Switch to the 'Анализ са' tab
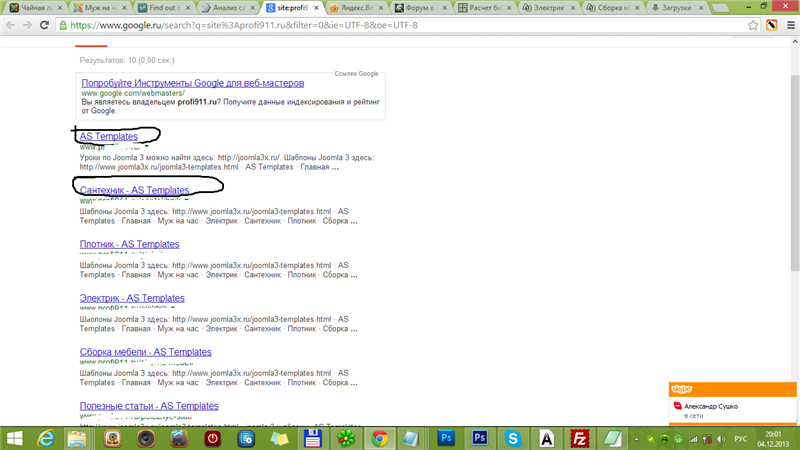Viewport: 800px width, 450px height. 226,8
